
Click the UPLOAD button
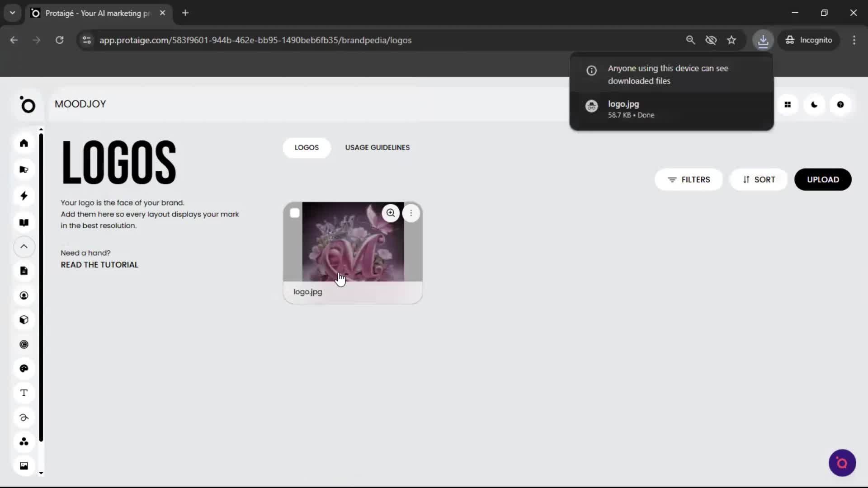823,179
